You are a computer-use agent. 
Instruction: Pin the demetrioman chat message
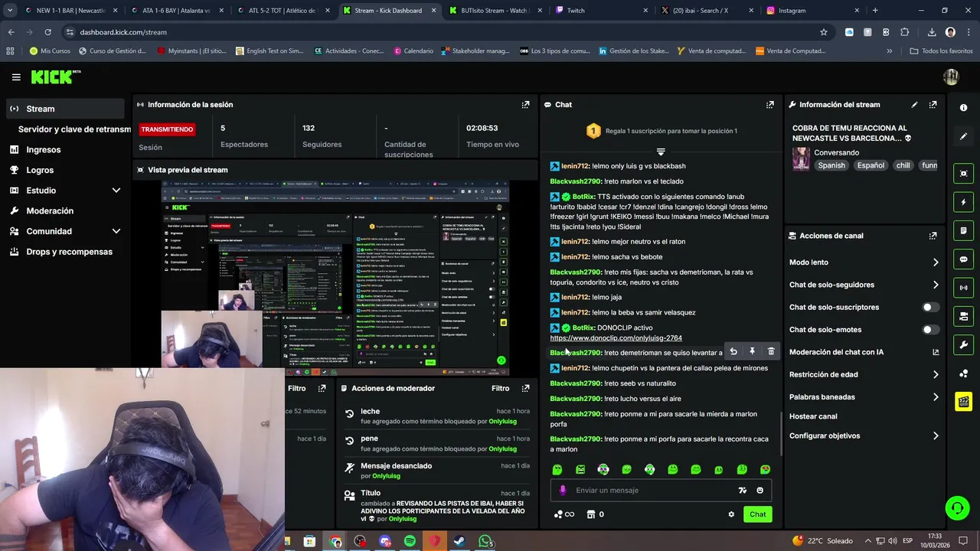752,351
